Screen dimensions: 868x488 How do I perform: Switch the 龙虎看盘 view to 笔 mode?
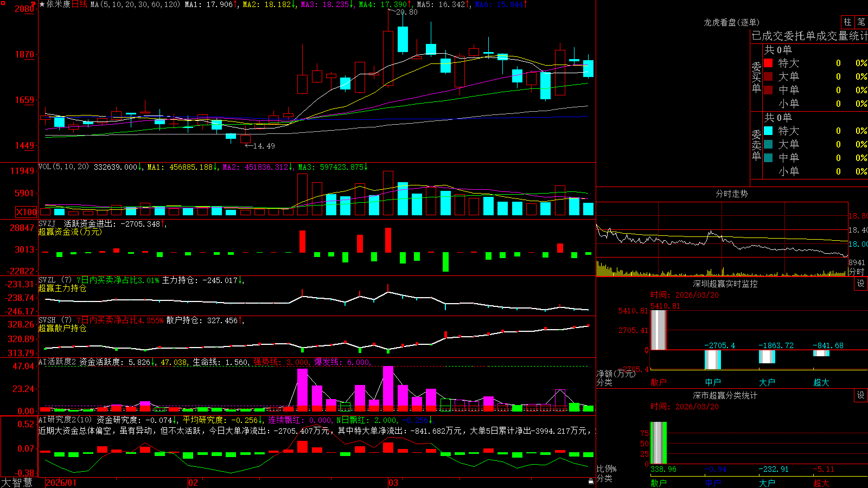861,22
